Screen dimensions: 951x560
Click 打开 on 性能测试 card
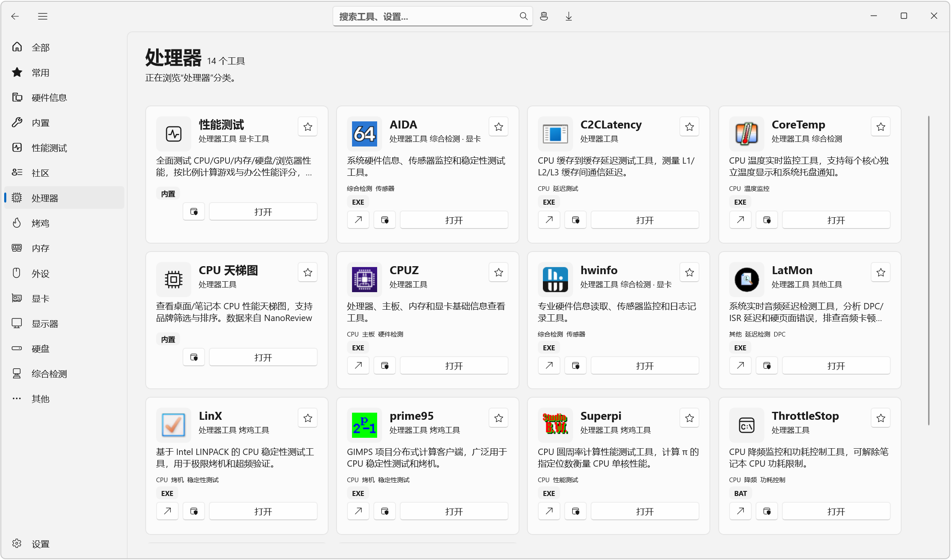[x=263, y=212]
